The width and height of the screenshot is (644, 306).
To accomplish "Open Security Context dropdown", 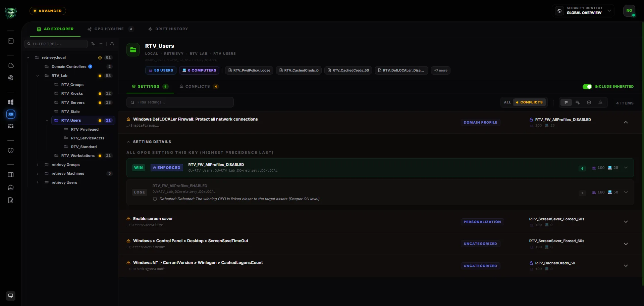I will (583, 11).
